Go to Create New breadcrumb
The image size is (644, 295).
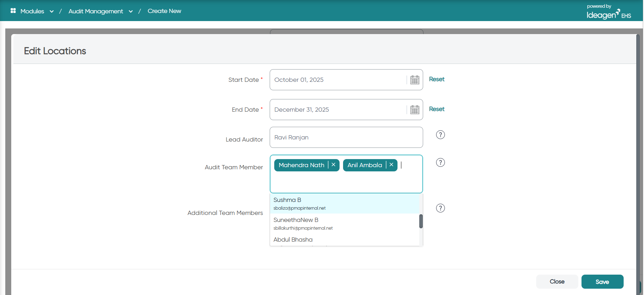164,11
